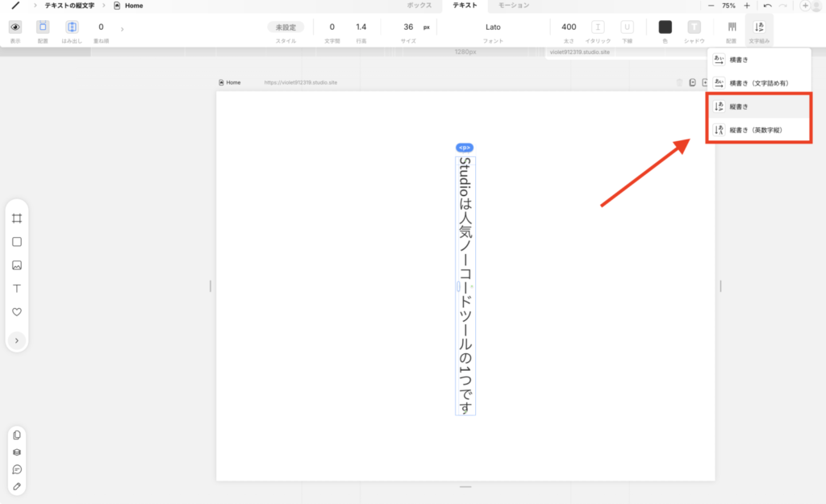Click the 75% zoom level
826x504 pixels.
[728, 6]
